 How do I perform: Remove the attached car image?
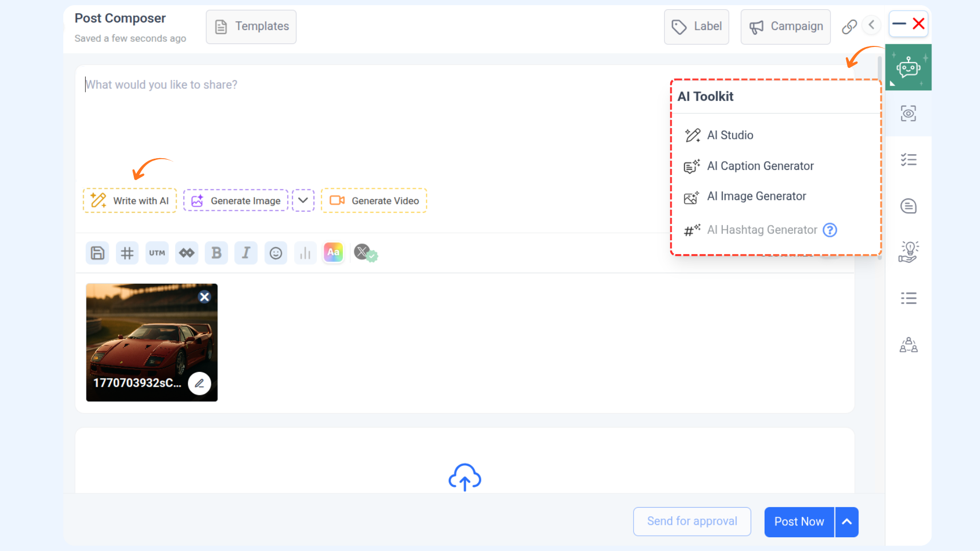click(204, 297)
